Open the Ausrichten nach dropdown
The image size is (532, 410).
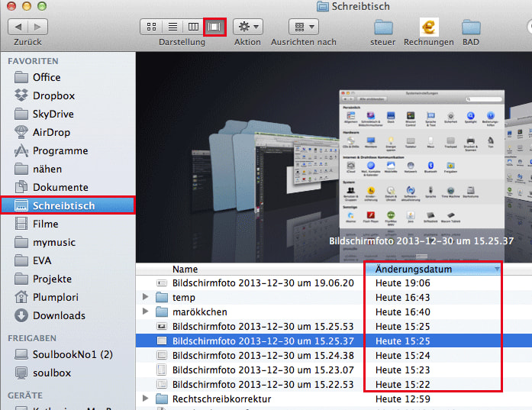304,27
